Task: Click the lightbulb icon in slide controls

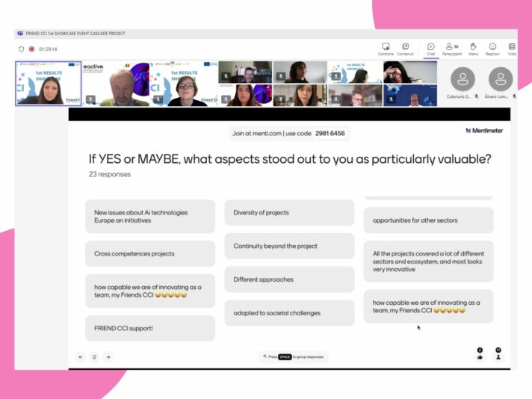Action: click(x=94, y=357)
